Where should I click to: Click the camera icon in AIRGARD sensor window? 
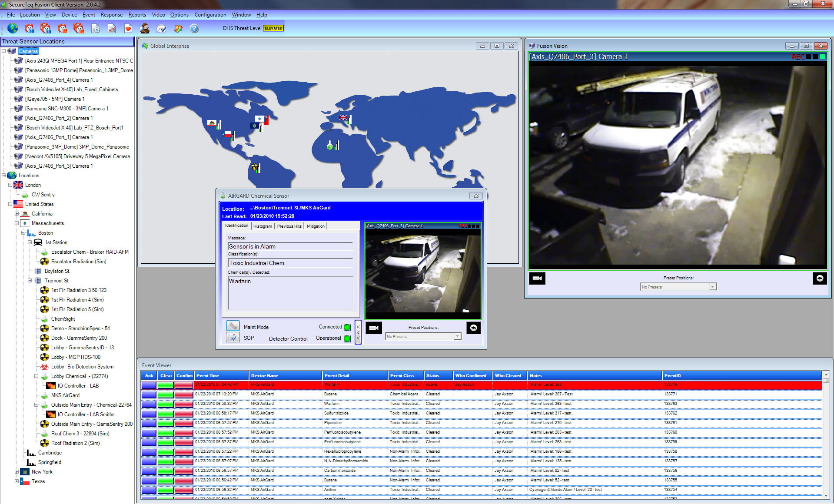point(374,328)
